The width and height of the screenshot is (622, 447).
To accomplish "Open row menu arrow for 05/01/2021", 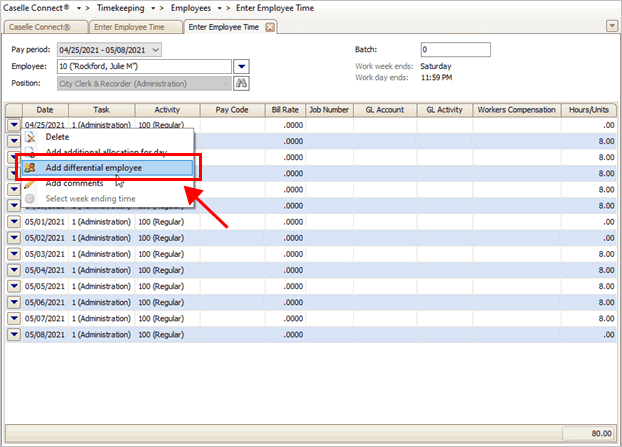I will click(14, 222).
